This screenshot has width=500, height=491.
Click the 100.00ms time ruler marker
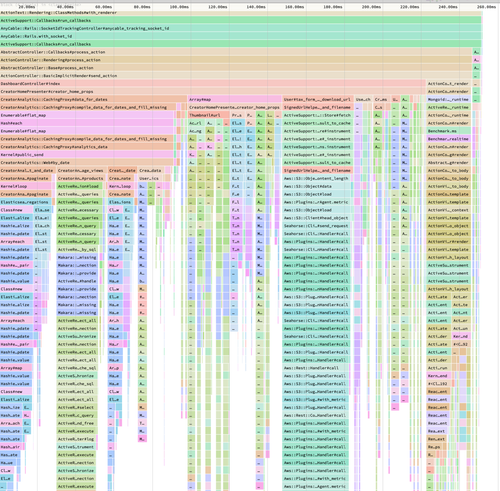coord(179,7)
